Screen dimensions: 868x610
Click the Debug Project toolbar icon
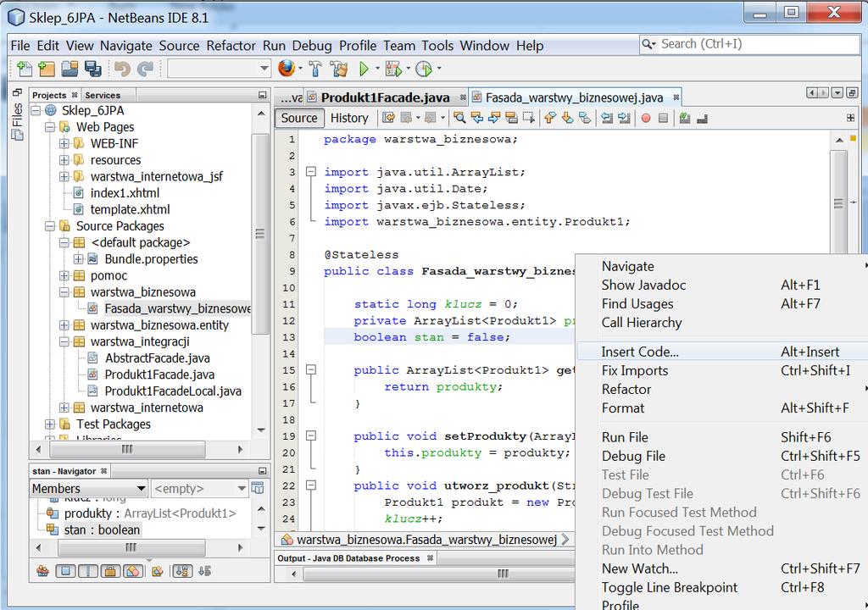click(393, 69)
